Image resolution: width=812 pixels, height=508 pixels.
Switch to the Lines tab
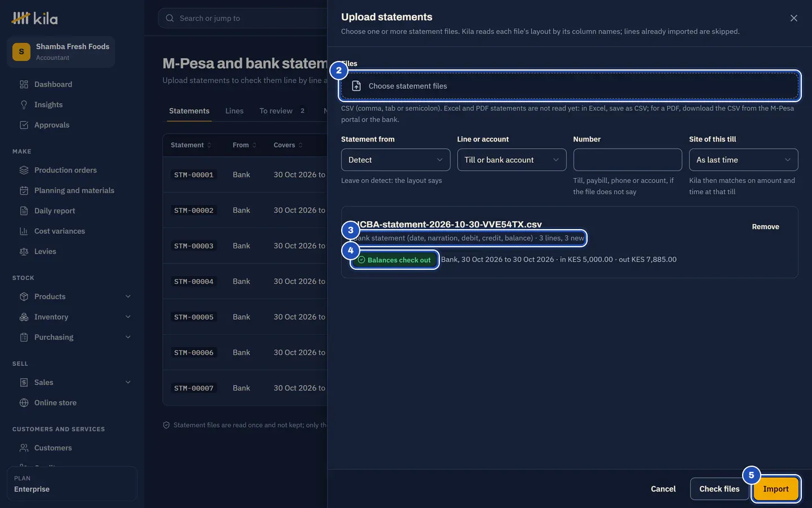(x=235, y=111)
